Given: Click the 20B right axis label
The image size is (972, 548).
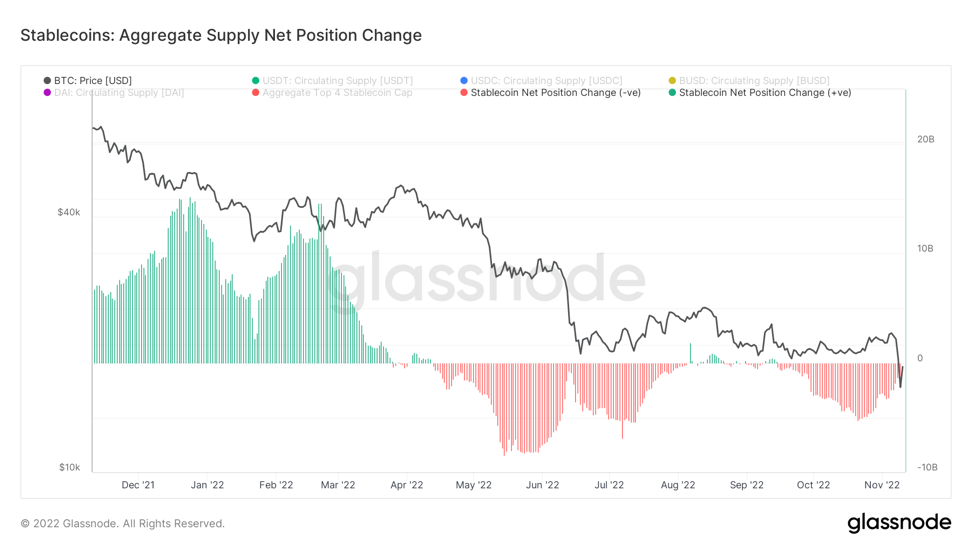Looking at the screenshot, I should click(925, 139).
